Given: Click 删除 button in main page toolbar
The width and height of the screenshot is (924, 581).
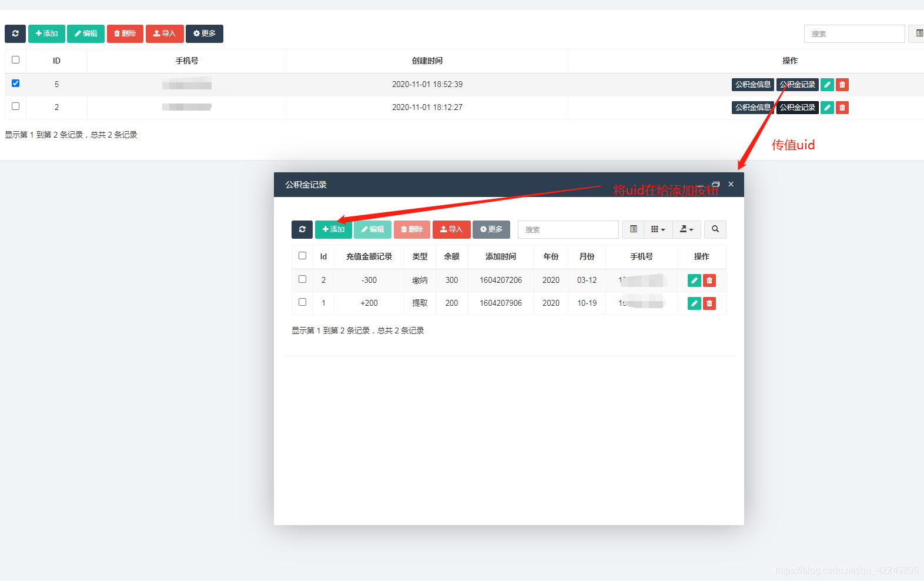Looking at the screenshot, I should 125,34.
